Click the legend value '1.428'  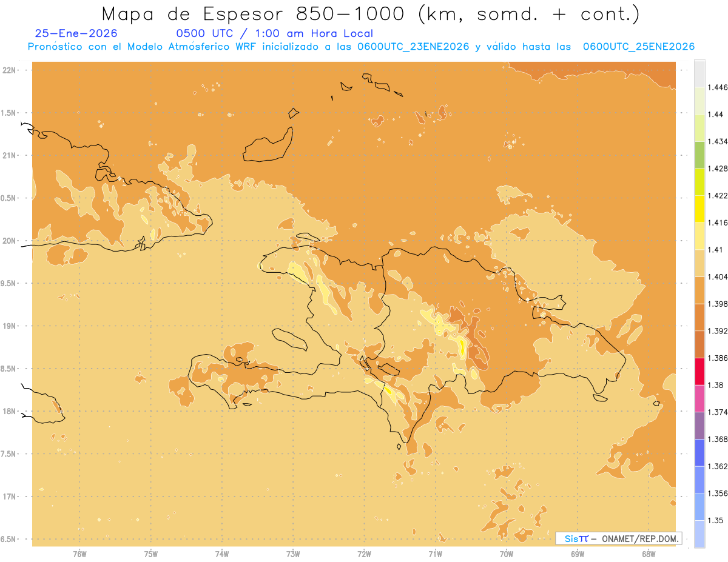pos(718,169)
